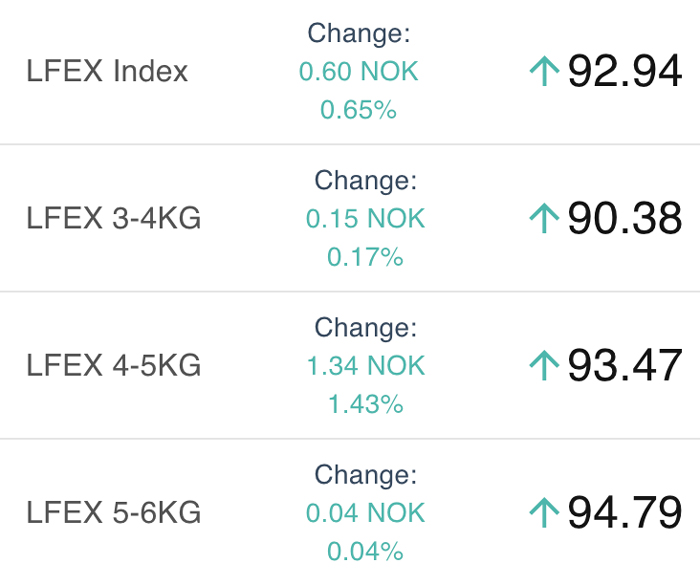700x585 pixels.
Task: Click the 90.38 price value
Action: [625, 218]
